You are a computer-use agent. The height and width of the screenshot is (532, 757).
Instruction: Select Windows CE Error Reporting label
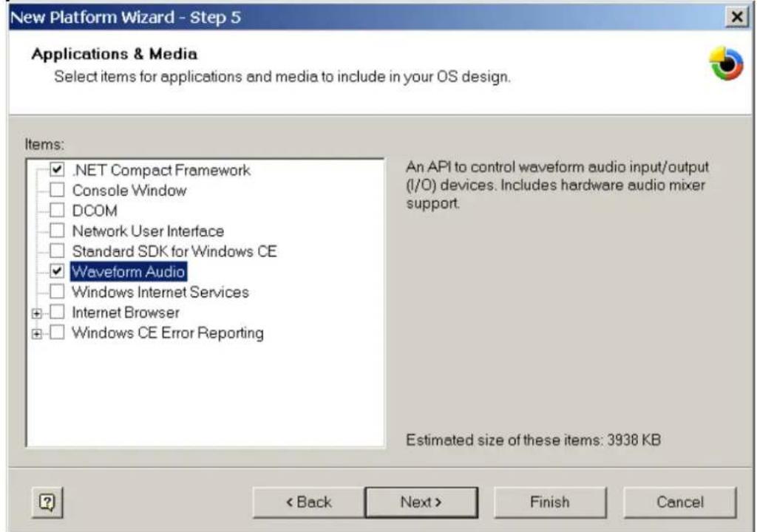coord(168,332)
